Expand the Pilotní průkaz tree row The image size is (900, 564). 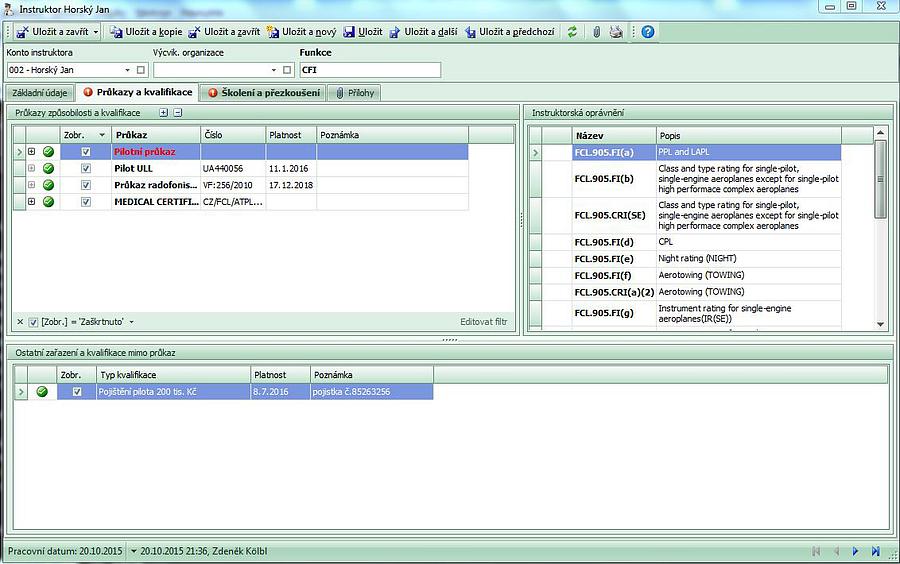[32, 152]
